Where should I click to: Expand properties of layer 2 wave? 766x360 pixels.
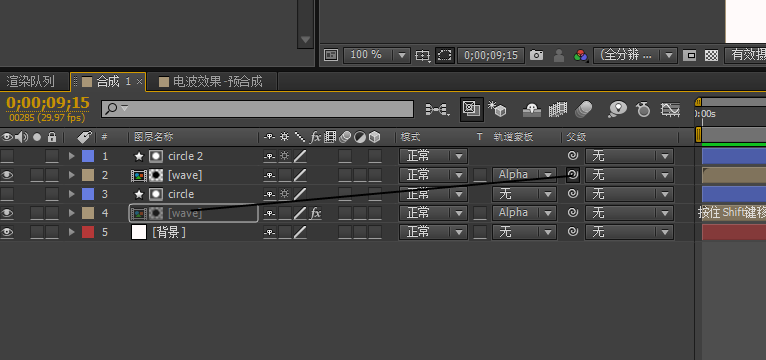click(72, 175)
